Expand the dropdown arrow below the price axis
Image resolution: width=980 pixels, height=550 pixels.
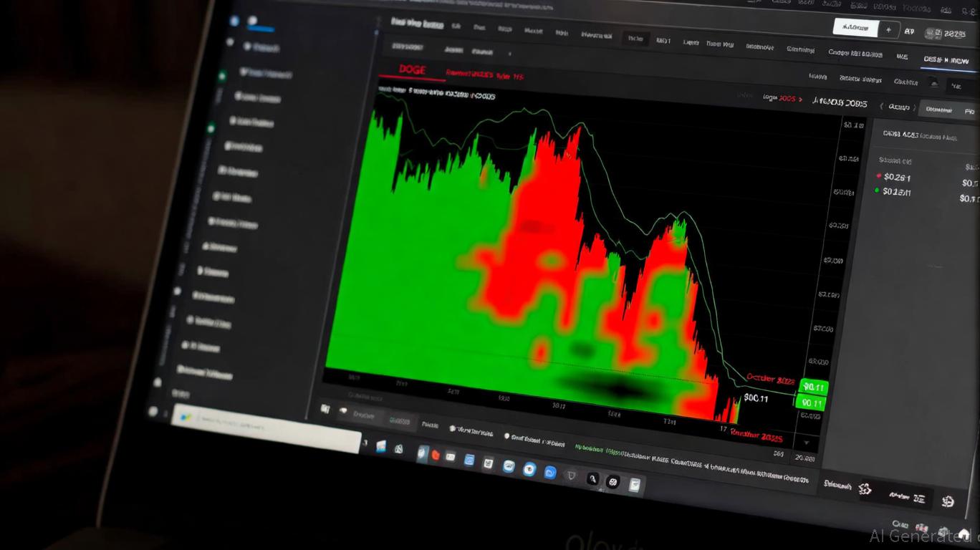pos(807,442)
